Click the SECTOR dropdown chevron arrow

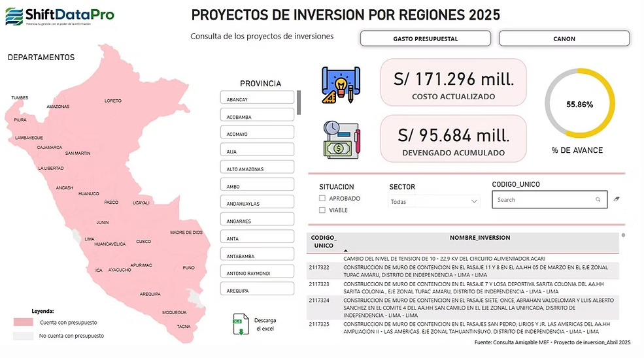pos(474,202)
